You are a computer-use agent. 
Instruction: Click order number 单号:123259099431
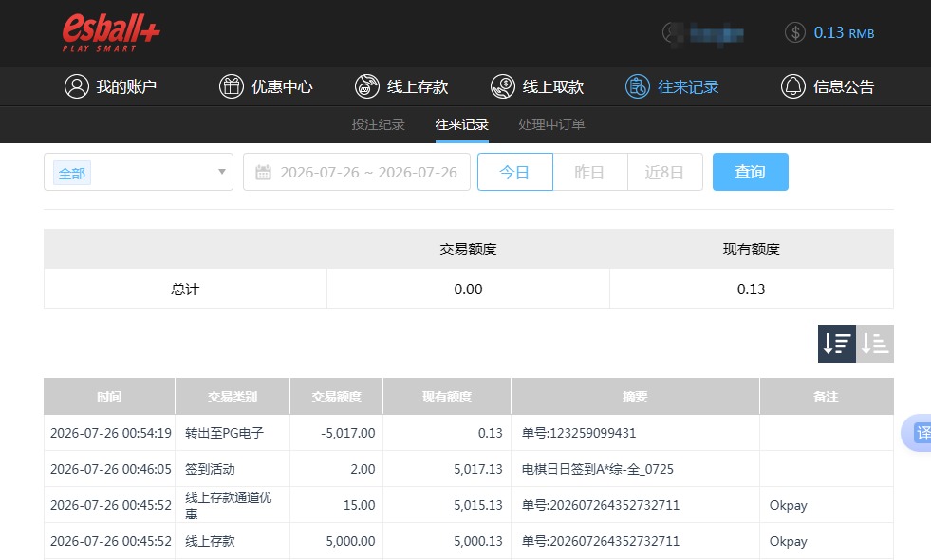pyautogui.click(x=579, y=433)
